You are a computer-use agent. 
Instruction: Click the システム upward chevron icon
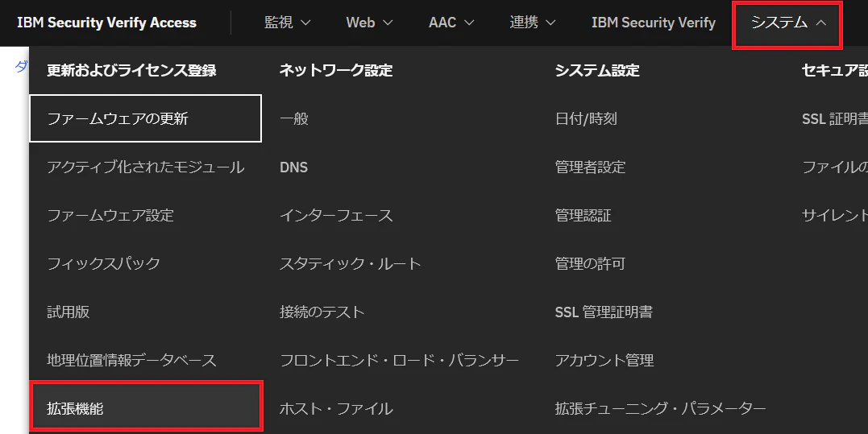pos(821,23)
